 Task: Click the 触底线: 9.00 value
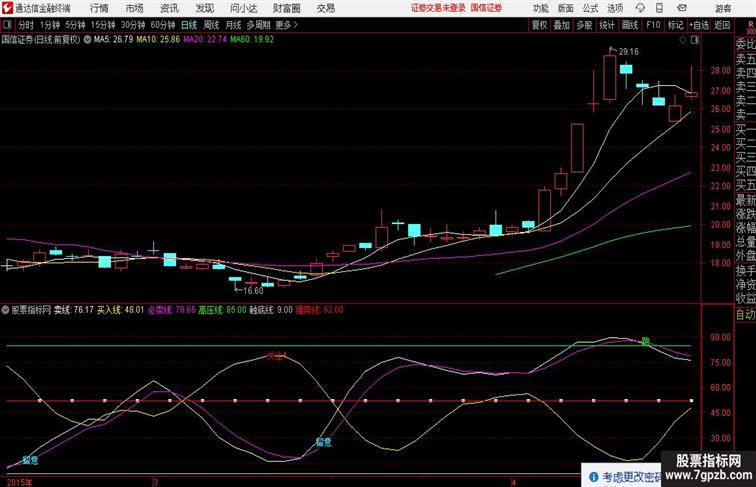click(x=271, y=310)
